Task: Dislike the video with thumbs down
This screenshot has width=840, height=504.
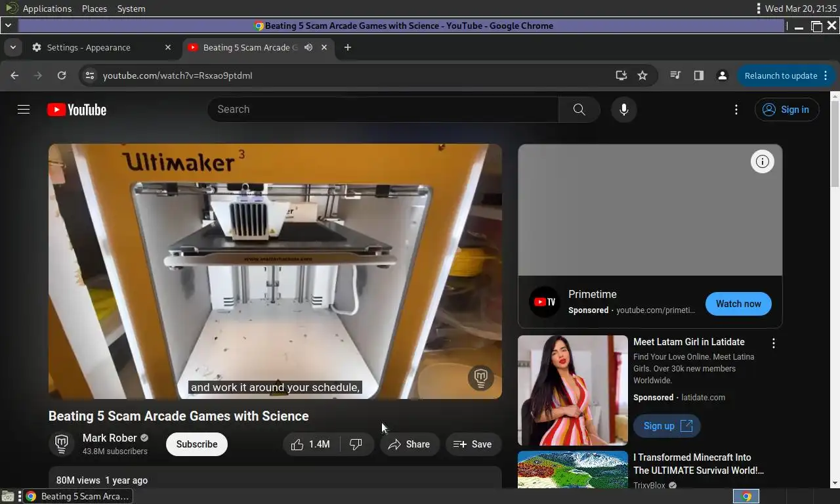Action: tap(356, 444)
